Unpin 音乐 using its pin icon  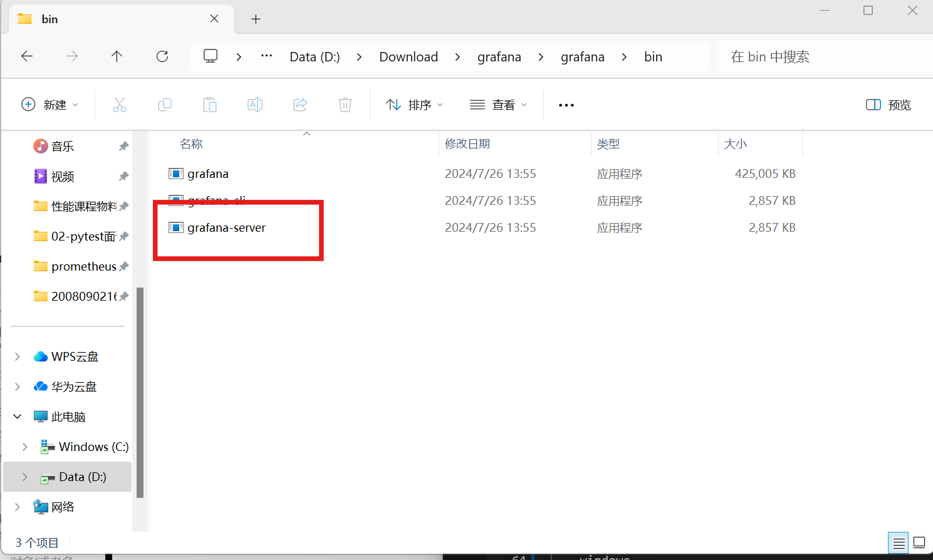pyautogui.click(x=123, y=146)
